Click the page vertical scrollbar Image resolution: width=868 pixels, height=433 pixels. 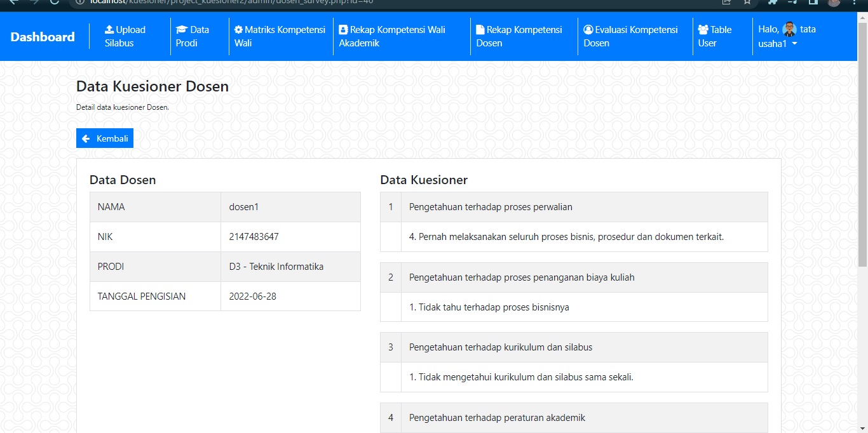click(862, 146)
